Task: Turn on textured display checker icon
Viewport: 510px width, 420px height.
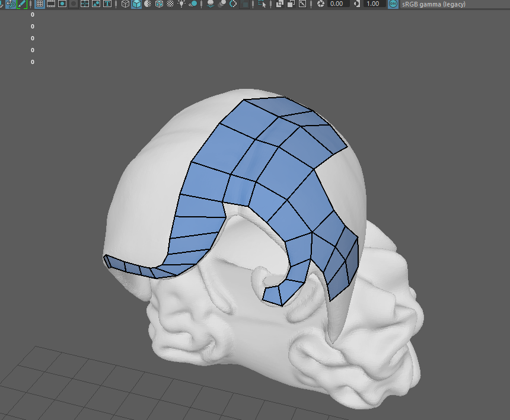Action: [170, 4]
